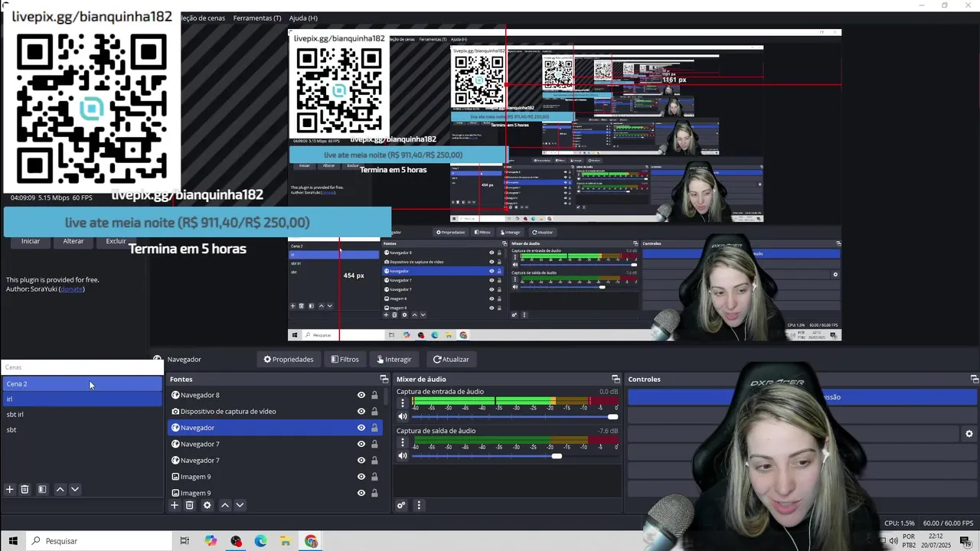
Task: Open scene filters icon in the Cenas toolbar
Action: pos(42,489)
